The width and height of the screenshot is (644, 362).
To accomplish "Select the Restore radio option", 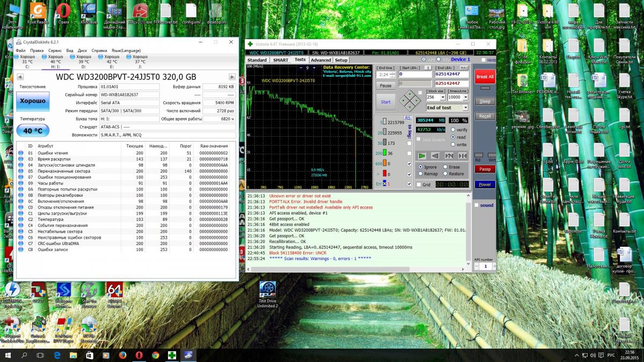I will [x=445, y=174].
